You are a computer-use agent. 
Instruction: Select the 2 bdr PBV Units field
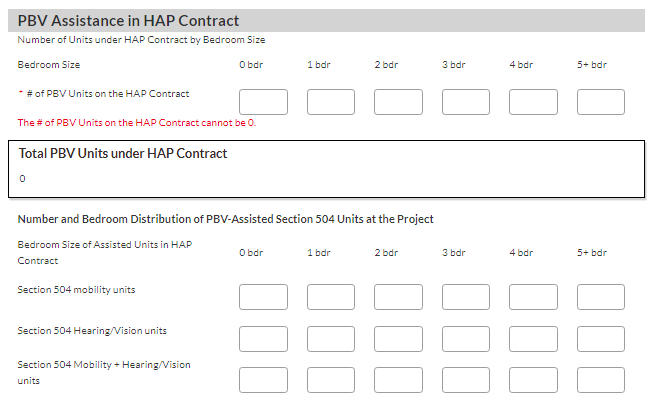pos(398,102)
